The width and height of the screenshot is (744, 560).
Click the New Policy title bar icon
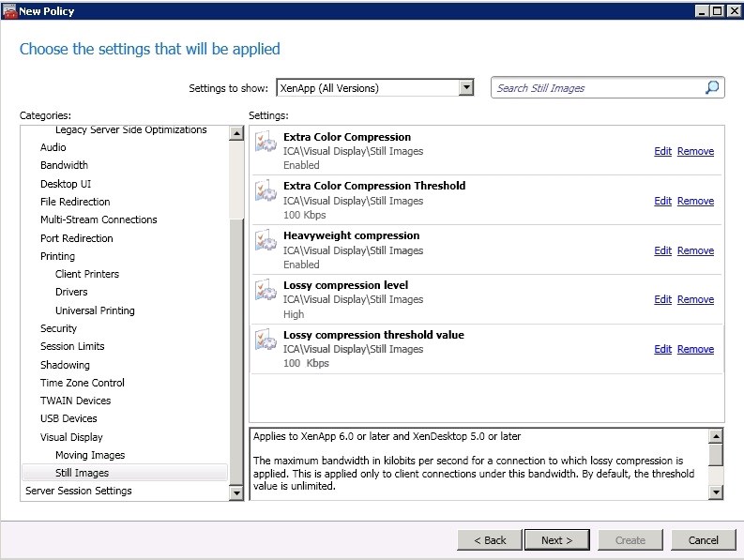pos(9,10)
